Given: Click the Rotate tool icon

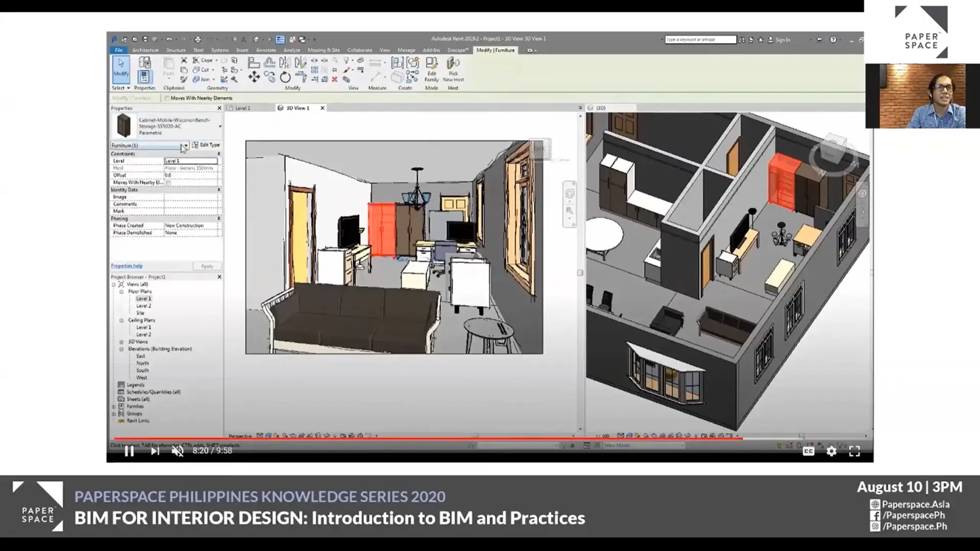Looking at the screenshot, I should 285,78.
